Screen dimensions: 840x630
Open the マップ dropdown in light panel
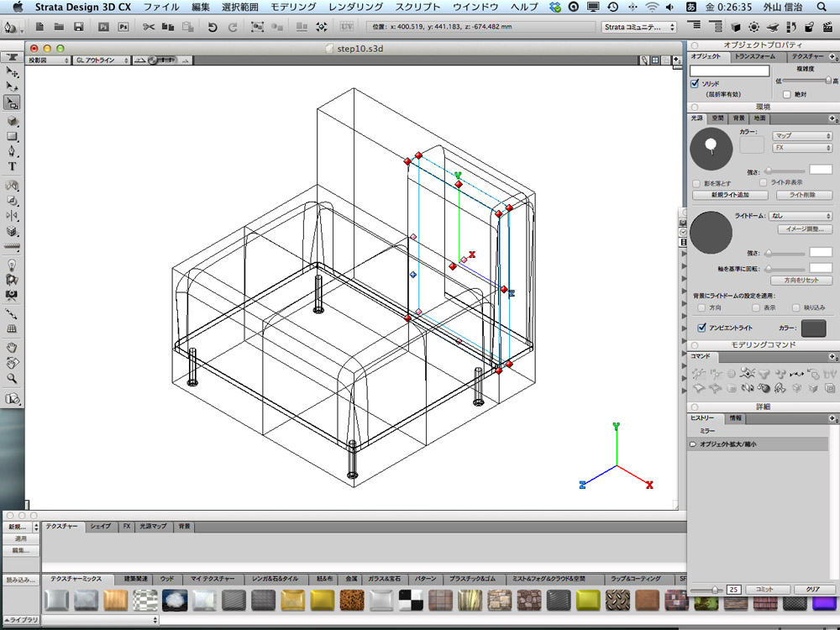click(x=802, y=135)
